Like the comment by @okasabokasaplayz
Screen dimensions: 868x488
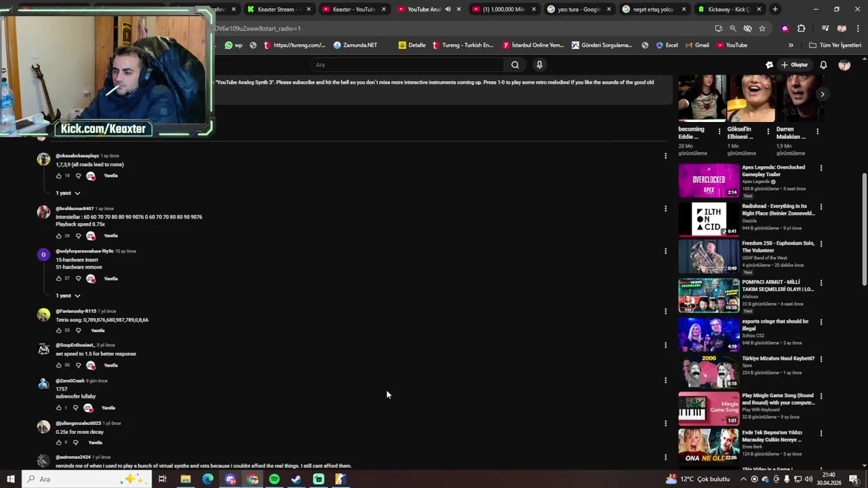click(59, 176)
